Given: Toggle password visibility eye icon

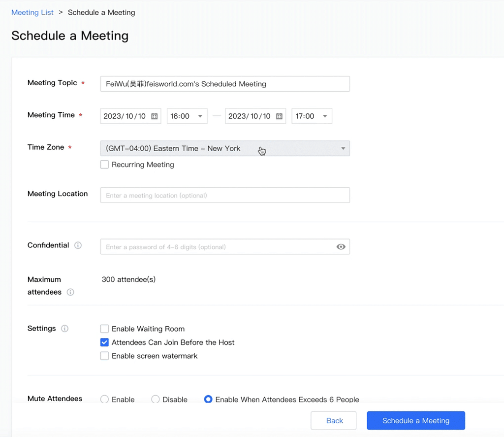Looking at the screenshot, I should (341, 247).
